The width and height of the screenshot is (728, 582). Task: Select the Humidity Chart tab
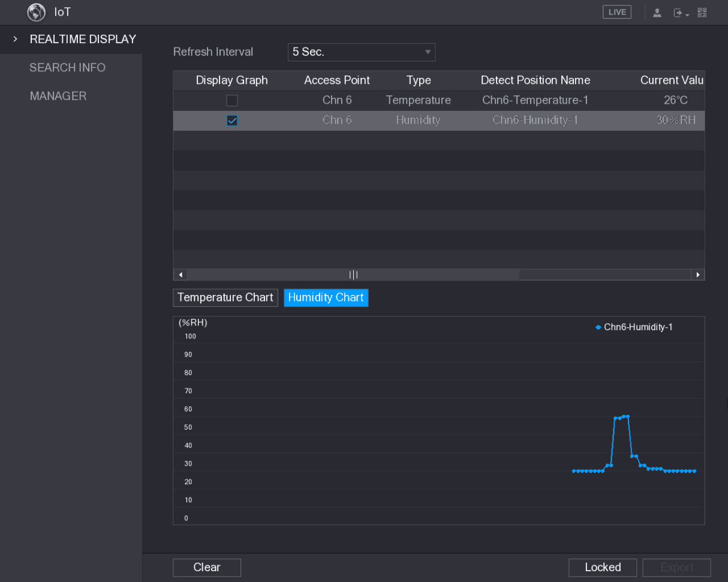[326, 297]
